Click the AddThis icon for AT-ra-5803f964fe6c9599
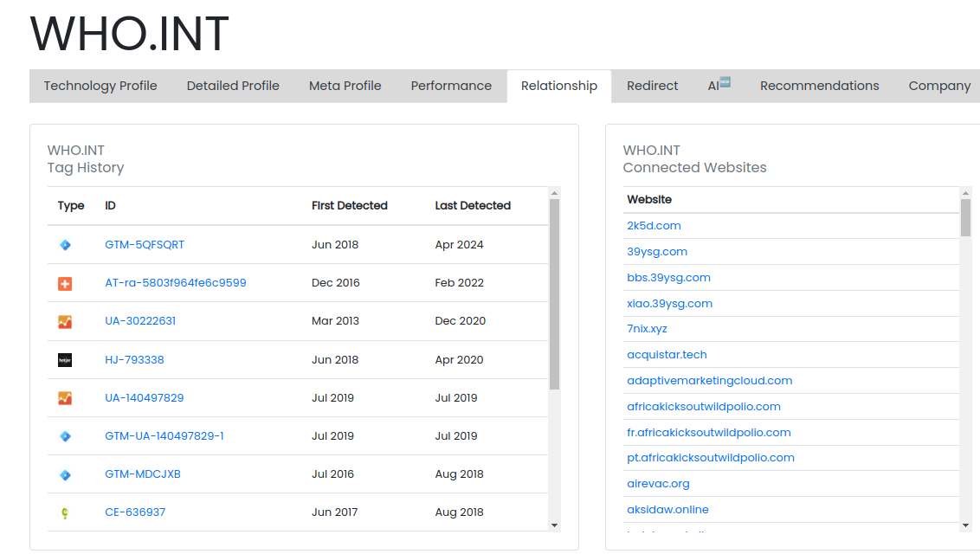The height and width of the screenshot is (554, 980). click(x=65, y=284)
